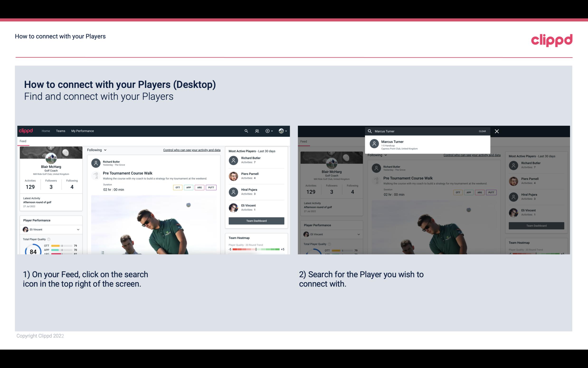Click My Performance navigation tab
Image resolution: width=588 pixels, height=368 pixels.
(82, 131)
